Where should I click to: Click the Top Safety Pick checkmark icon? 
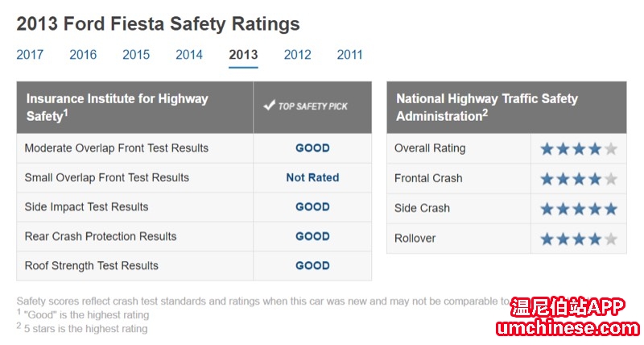pyautogui.click(x=270, y=106)
